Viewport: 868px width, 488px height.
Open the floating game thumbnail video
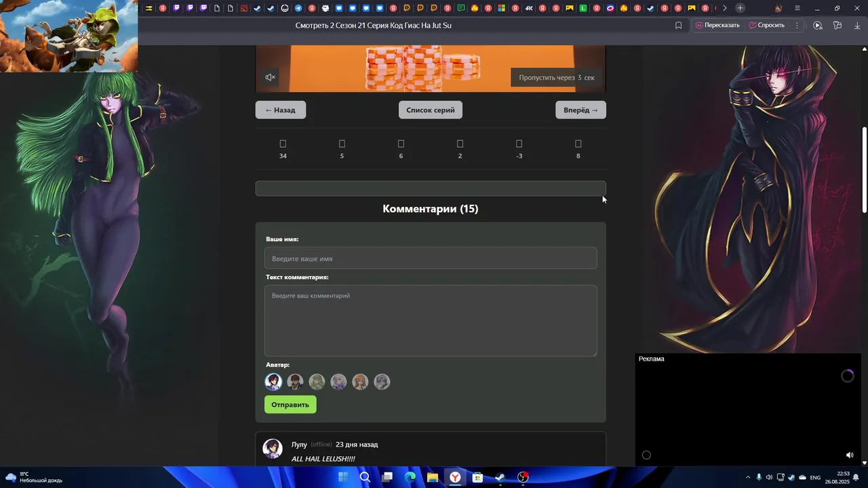pyautogui.click(x=68, y=36)
